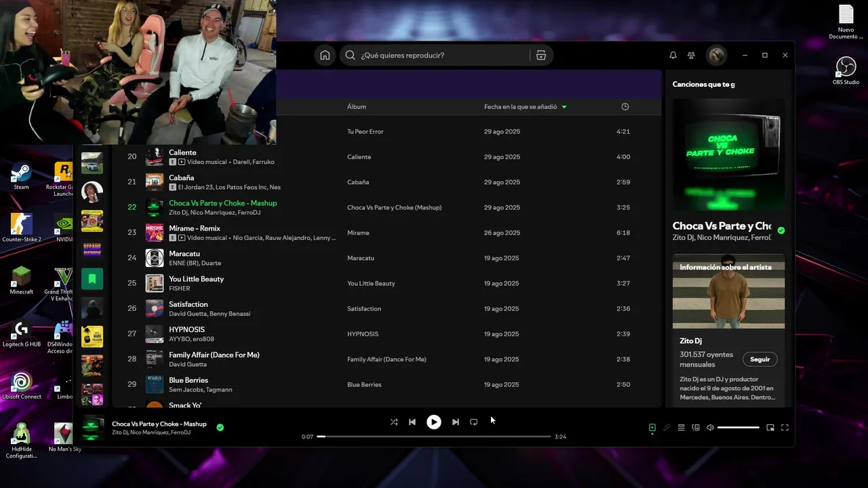This screenshot has width=868, height=488.
Task: Open 'Información sobre el artista' image card
Action: (729, 291)
